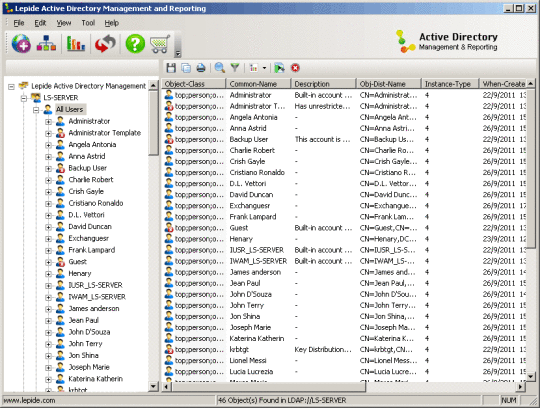Open the organization hierarchy icon
The width and height of the screenshot is (540, 408).
point(46,44)
